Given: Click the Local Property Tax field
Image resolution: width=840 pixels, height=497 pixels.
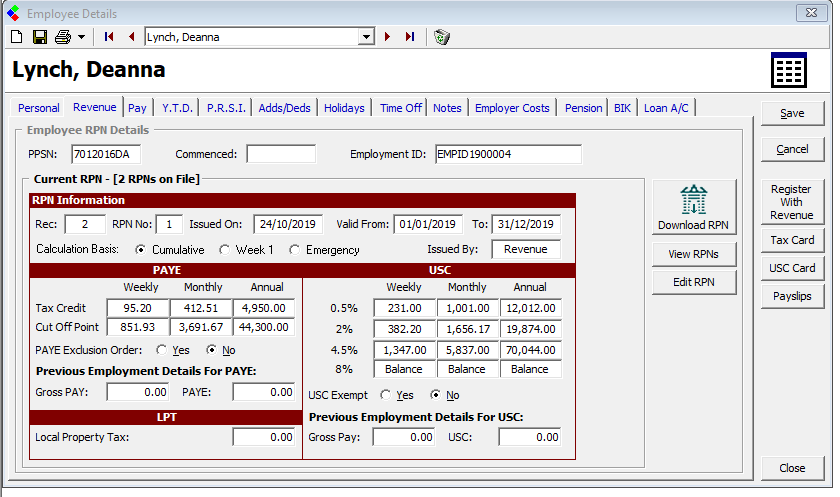Looking at the screenshot, I should pyautogui.click(x=264, y=437).
